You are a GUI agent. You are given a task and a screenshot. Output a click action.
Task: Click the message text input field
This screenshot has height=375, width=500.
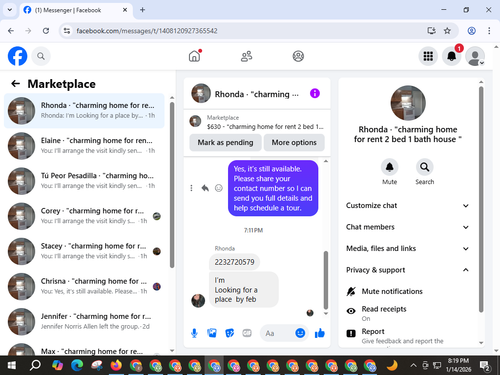(278, 333)
